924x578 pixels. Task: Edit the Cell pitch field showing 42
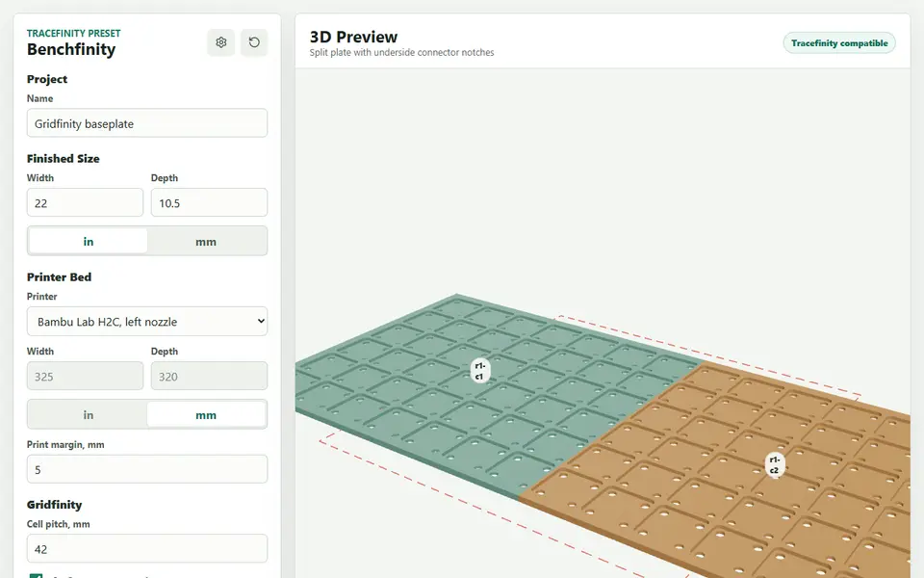click(146, 549)
